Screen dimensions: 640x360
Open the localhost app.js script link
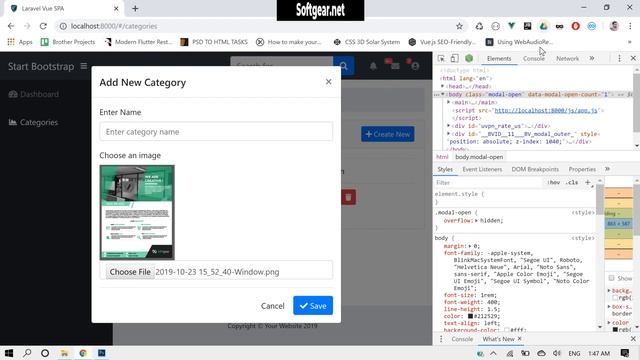tap(546, 110)
